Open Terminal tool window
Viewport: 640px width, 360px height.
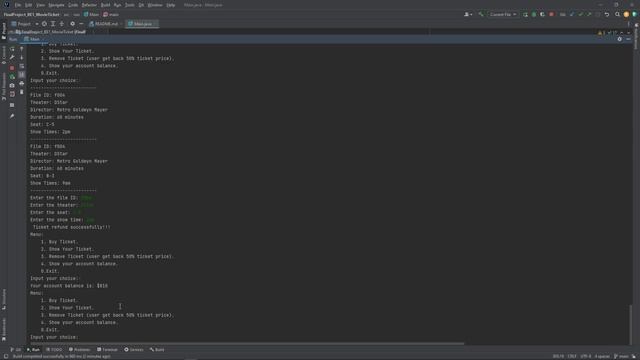click(107, 350)
